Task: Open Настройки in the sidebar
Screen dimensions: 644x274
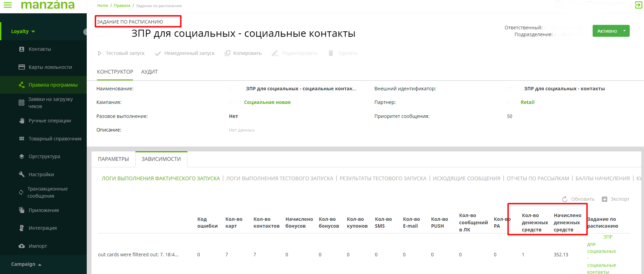Action: pyautogui.click(x=41, y=174)
